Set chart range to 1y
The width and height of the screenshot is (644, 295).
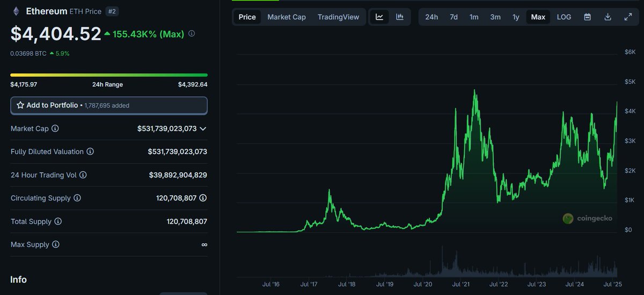click(x=516, y=17)
